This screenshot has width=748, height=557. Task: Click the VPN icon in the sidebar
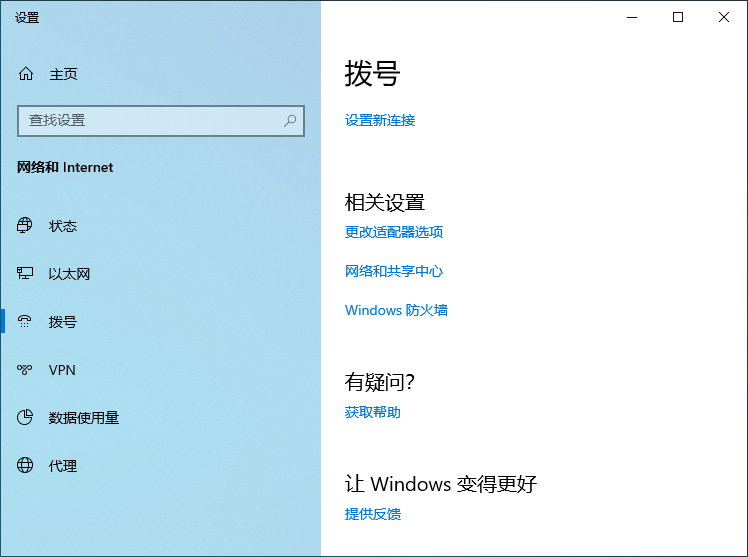[x=26, y=370]
